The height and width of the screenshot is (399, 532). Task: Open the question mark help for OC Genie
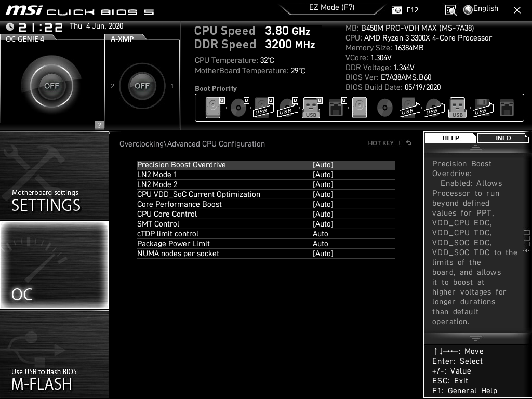point(99,125)
